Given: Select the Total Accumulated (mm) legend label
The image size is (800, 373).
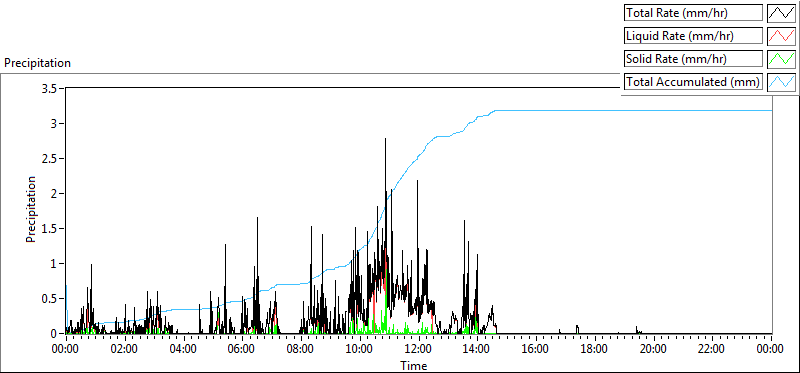Looking at the screenshot, I should tap(693, 81).
